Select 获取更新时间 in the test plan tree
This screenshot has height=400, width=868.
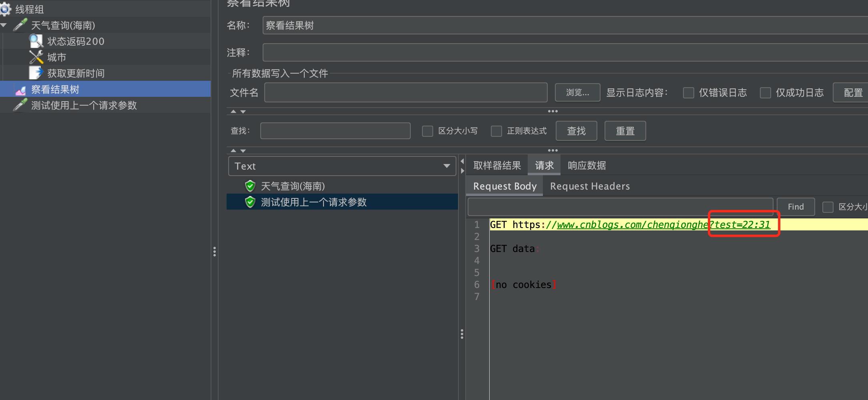[x=76, y=73]
